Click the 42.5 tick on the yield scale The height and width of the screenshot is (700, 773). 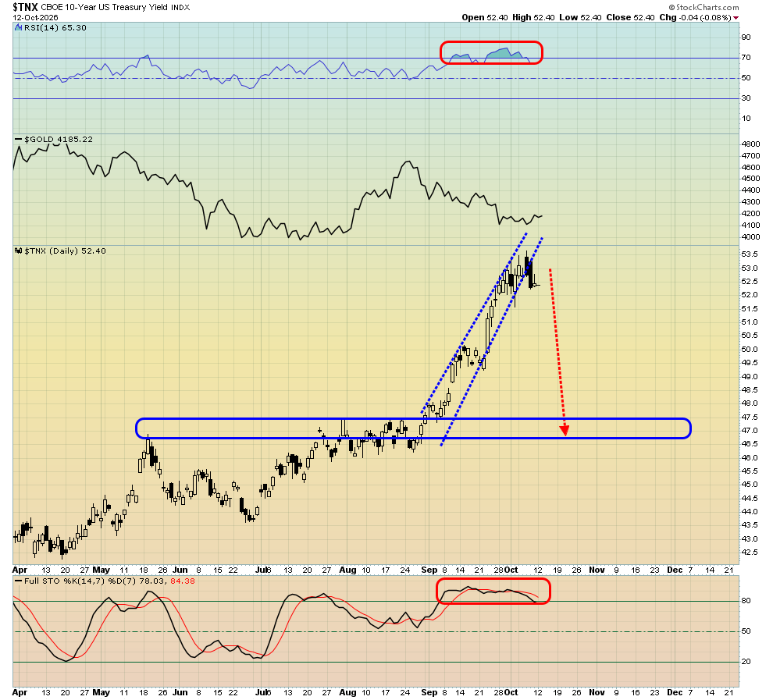[x=750, y=553]
